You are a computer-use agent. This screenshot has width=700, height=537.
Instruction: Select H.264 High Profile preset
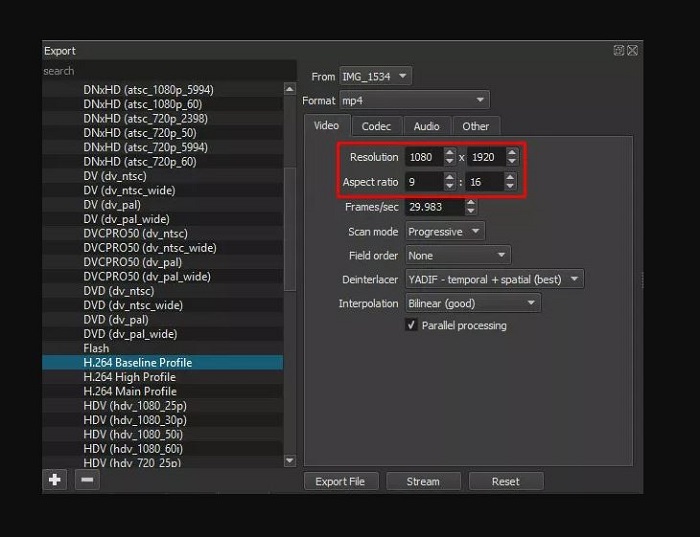pos(130,377)
